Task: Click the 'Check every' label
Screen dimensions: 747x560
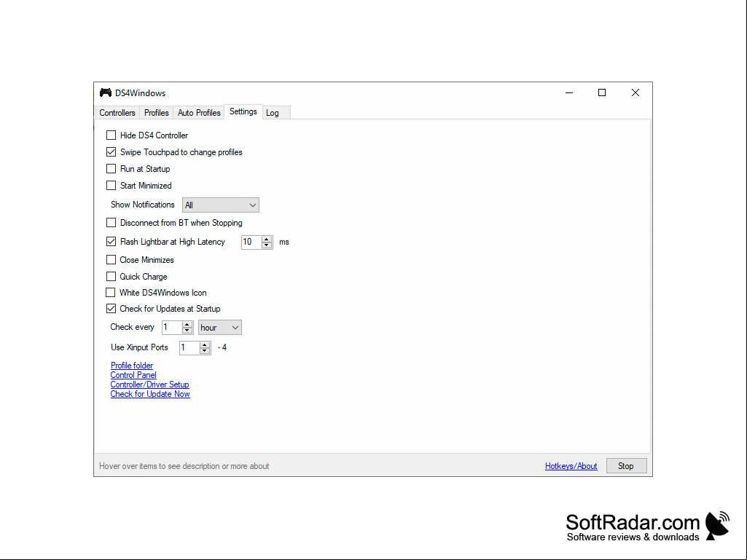Action: [132, 327]
